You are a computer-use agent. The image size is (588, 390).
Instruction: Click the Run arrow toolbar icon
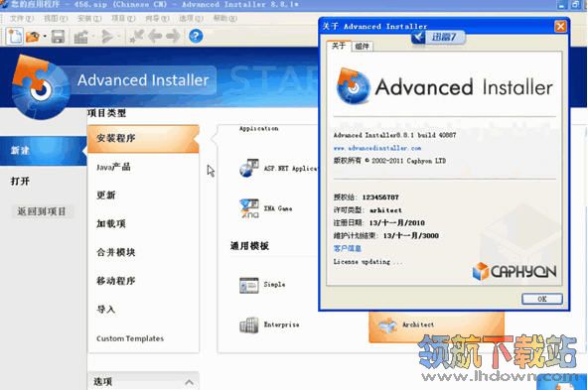[107, 37]
